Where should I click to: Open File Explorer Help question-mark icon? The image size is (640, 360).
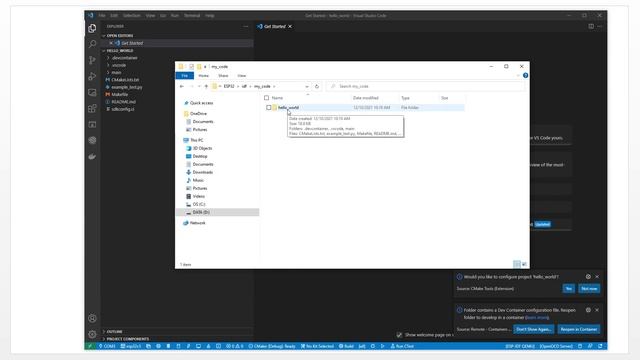tap(525, 76)
